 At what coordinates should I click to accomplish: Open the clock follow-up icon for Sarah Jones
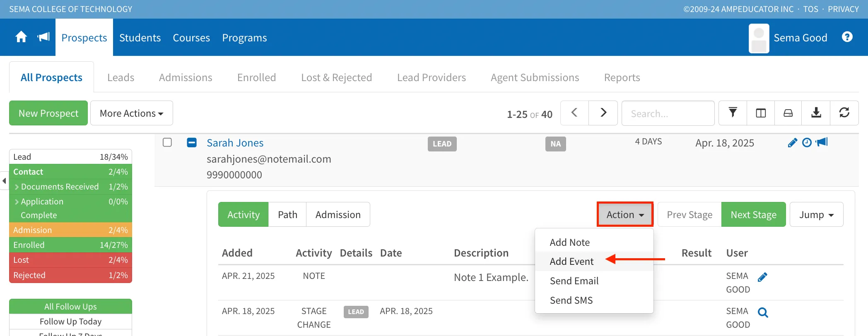(807, 143)
